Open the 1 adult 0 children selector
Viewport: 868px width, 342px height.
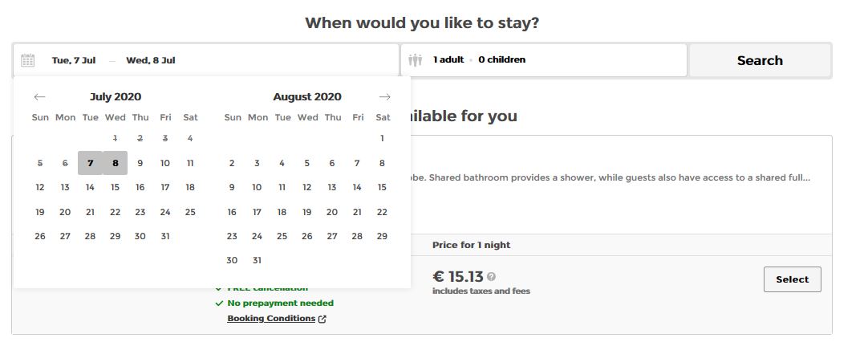click(x=480, y=60)
